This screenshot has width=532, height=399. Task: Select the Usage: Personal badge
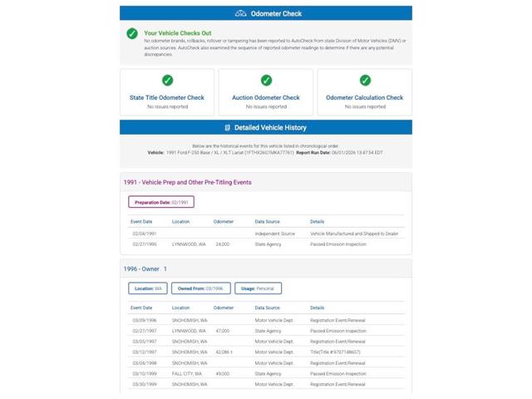[x=258, y=288]
